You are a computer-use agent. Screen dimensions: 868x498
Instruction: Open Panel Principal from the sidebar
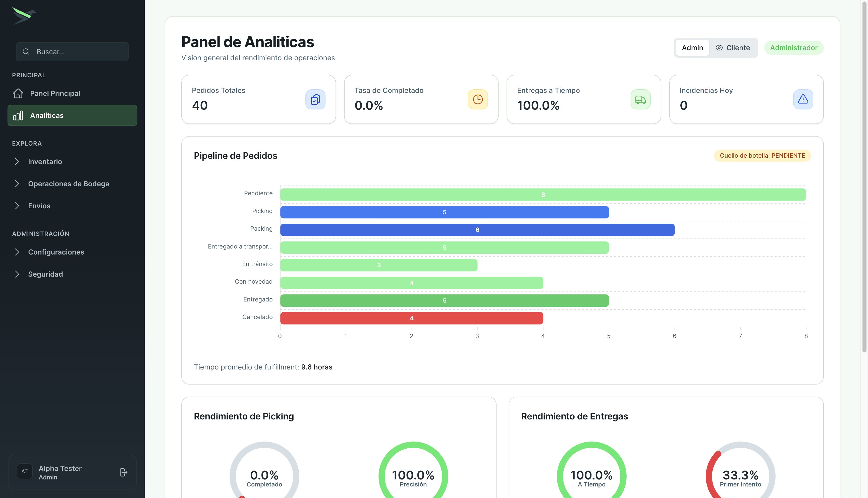tap(72, 93)
